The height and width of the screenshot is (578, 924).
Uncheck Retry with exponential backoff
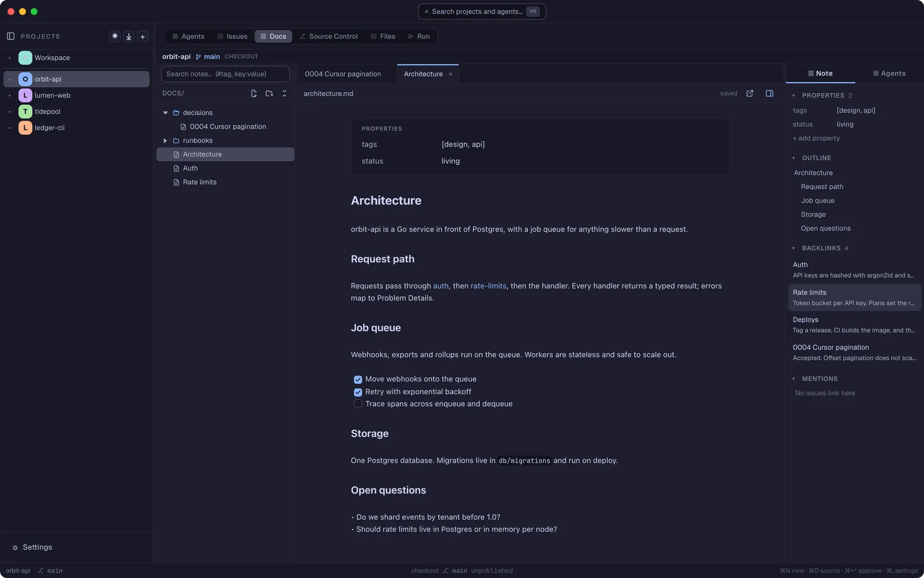tap(358, 392)
